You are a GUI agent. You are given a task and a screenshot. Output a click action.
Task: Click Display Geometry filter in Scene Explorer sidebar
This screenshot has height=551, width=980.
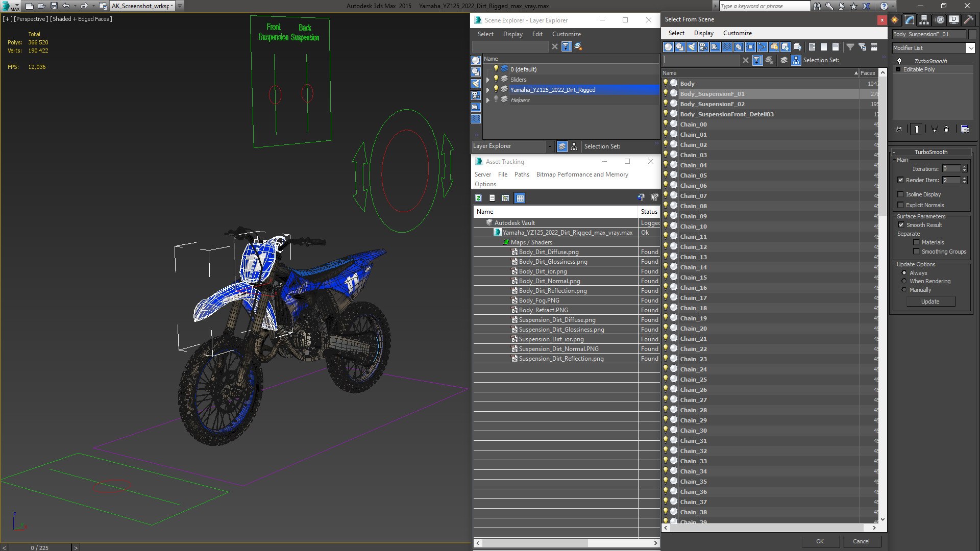click(476, 60)
